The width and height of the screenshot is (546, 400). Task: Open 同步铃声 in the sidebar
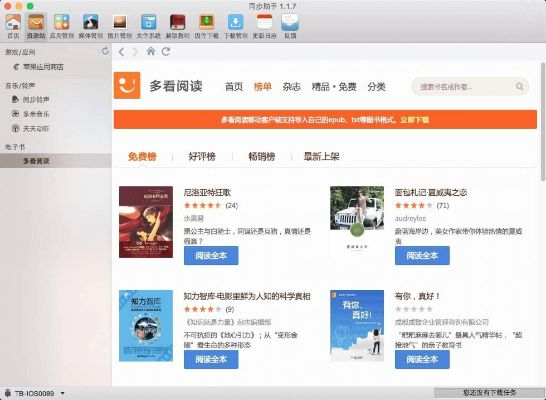[x=36, y=100]
